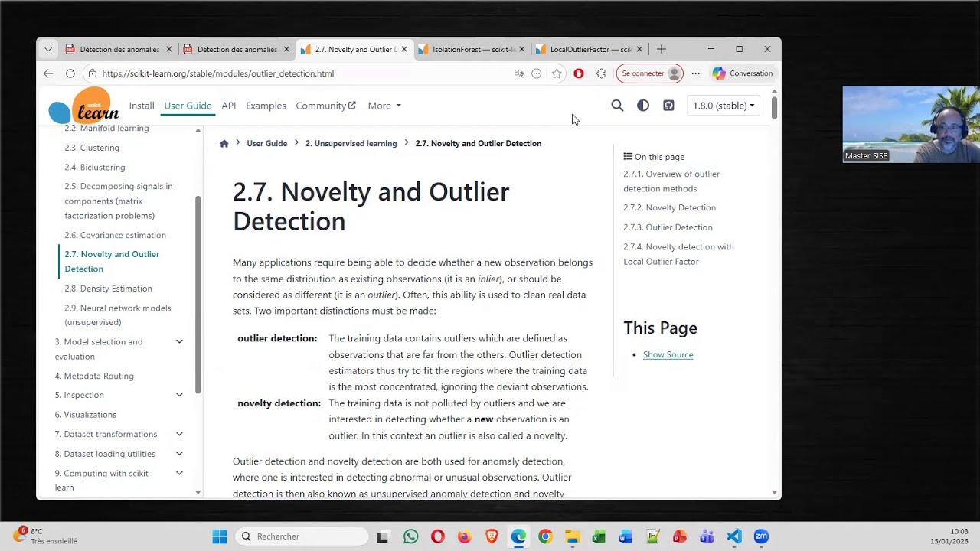Expand the Dataset transformations sidebar section
980x551 pixels.
point(179,434)
